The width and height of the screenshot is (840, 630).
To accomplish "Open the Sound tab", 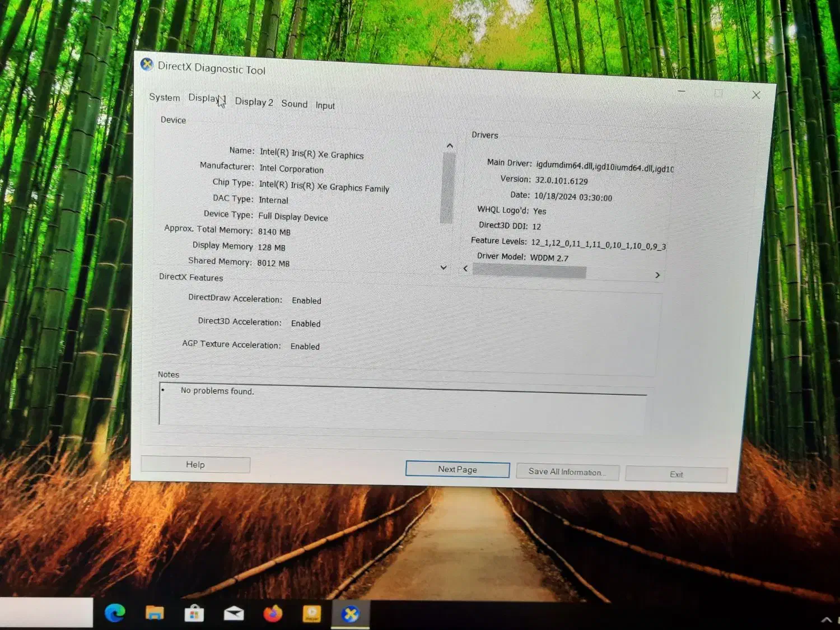I will (x=294, y=104).
